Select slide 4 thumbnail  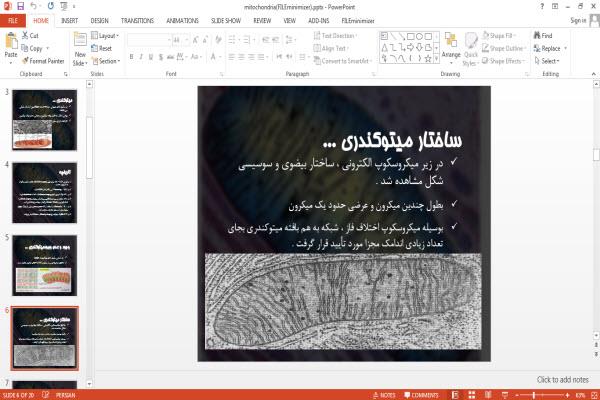(44, 193)
